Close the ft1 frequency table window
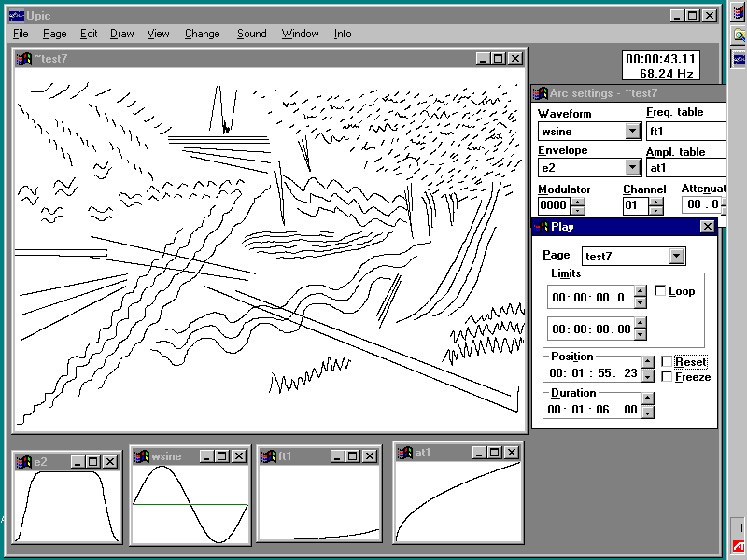This screenshot has height=560, width=747. click(x=369, y=456)
